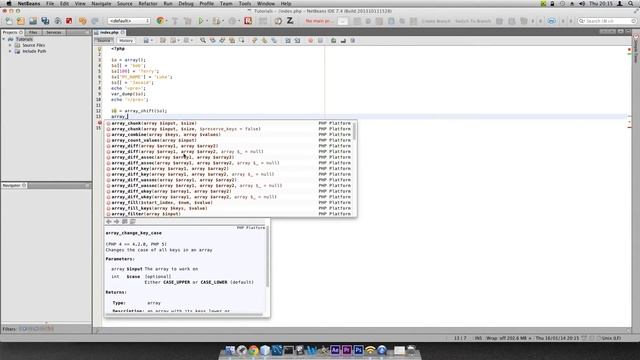Expand the Include Path node
Screen dimensions: 640x360
point(10,51)
